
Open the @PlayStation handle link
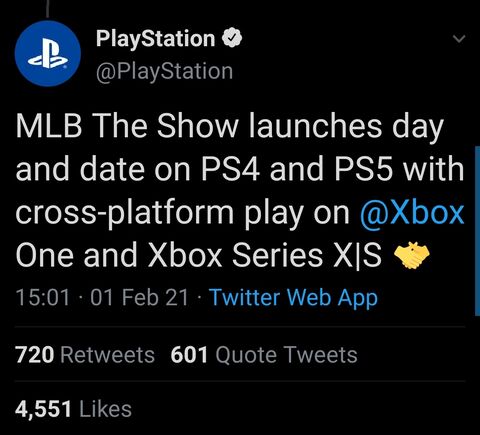(x=164, y=71)
